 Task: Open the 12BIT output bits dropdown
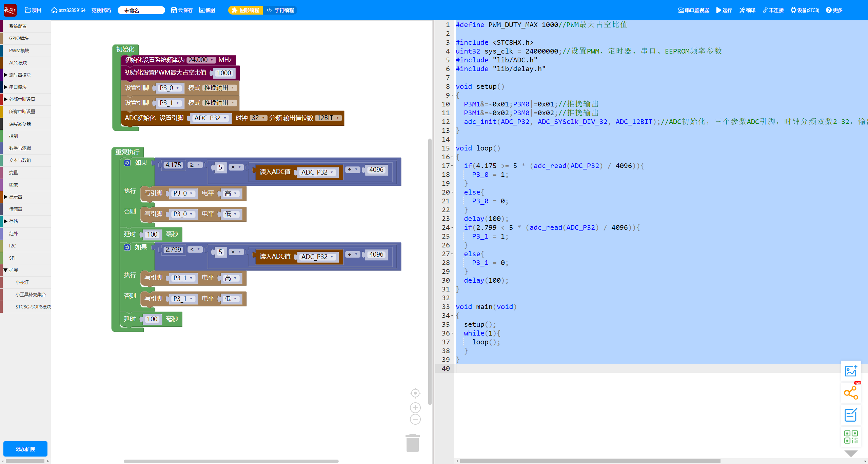[x=328, y=118]
